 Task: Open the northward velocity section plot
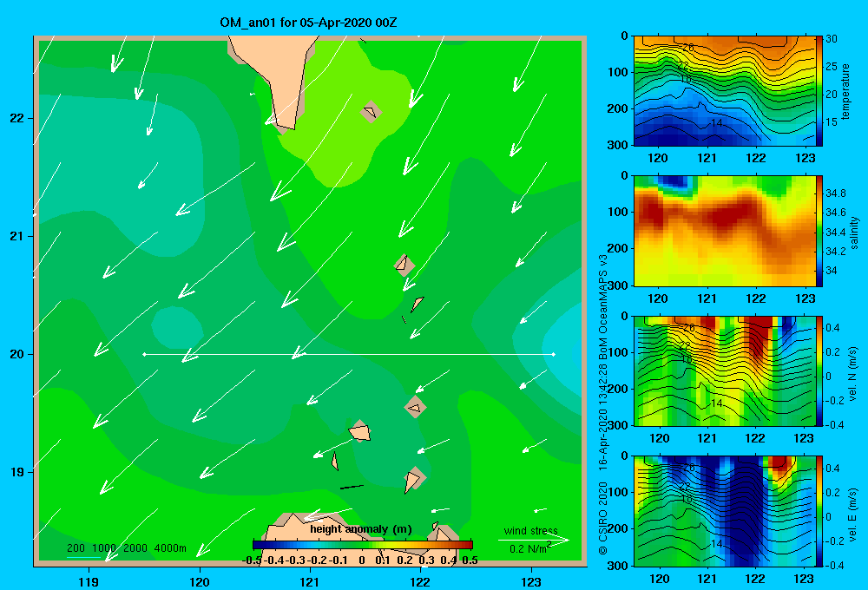point(724,370)
